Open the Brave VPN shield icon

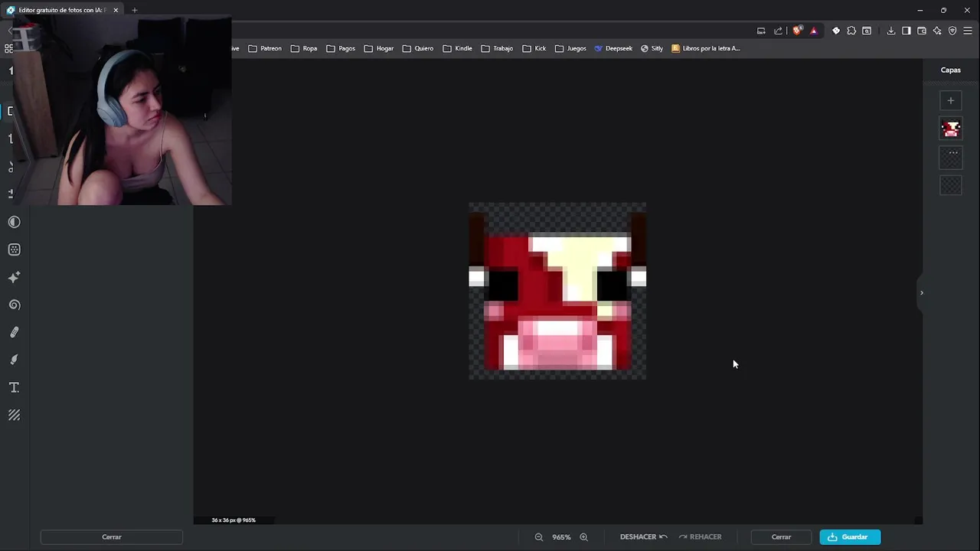coord(952,31)
